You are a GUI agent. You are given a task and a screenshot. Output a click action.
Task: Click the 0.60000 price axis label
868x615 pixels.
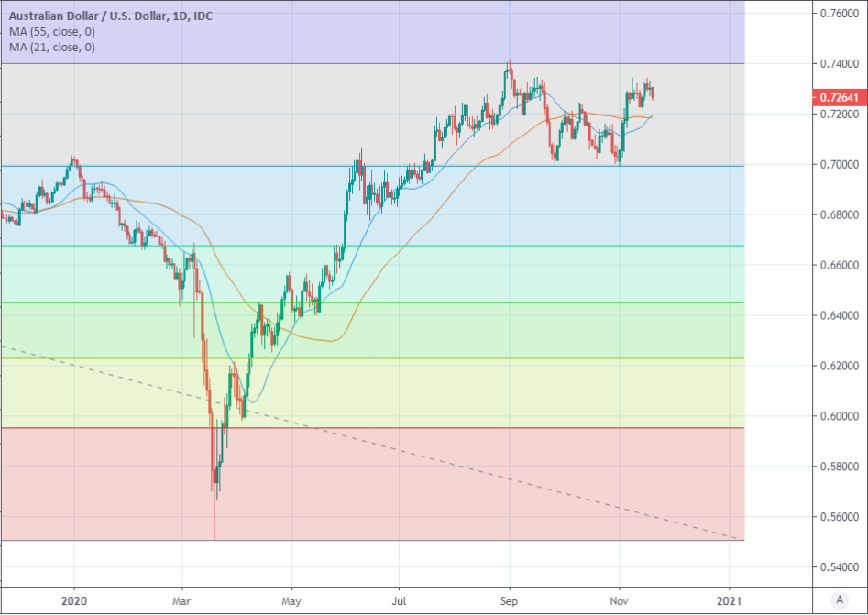pyautogui.click(x=838, y=417)
